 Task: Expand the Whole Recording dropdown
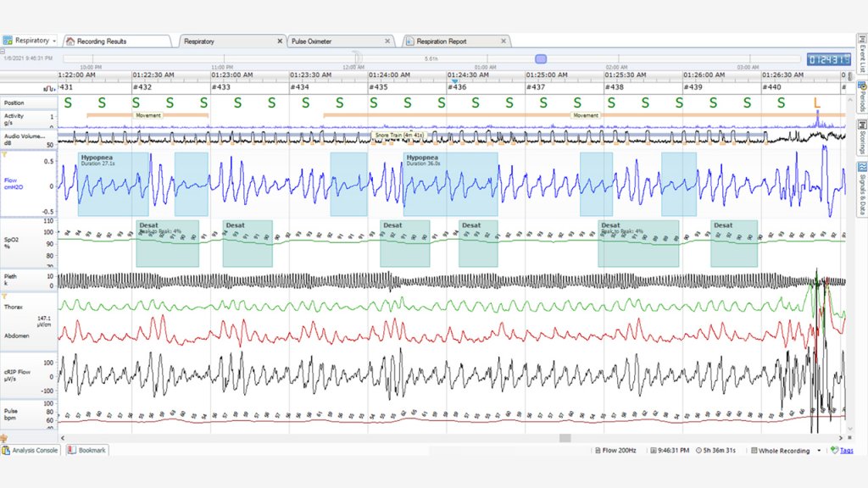pyautogui.click(x=819, y=451)
